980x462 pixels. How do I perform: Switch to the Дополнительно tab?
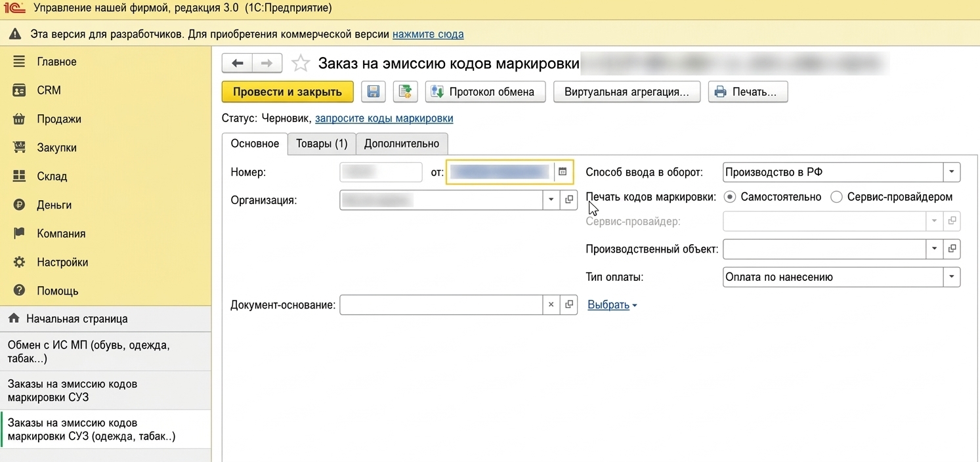pyautogui.click(x=402, y=144)
